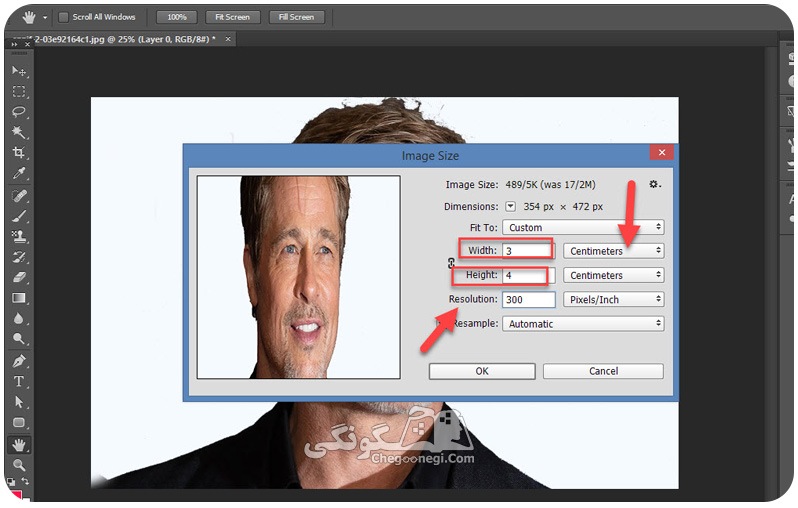Enable the Scroll All Windows checkbox
The width and height of the screenshot is (798, 508).
pos(64,17)
